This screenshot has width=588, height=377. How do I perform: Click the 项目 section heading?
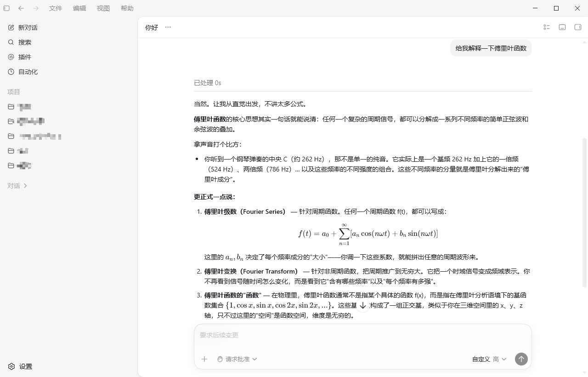point(14,92)
